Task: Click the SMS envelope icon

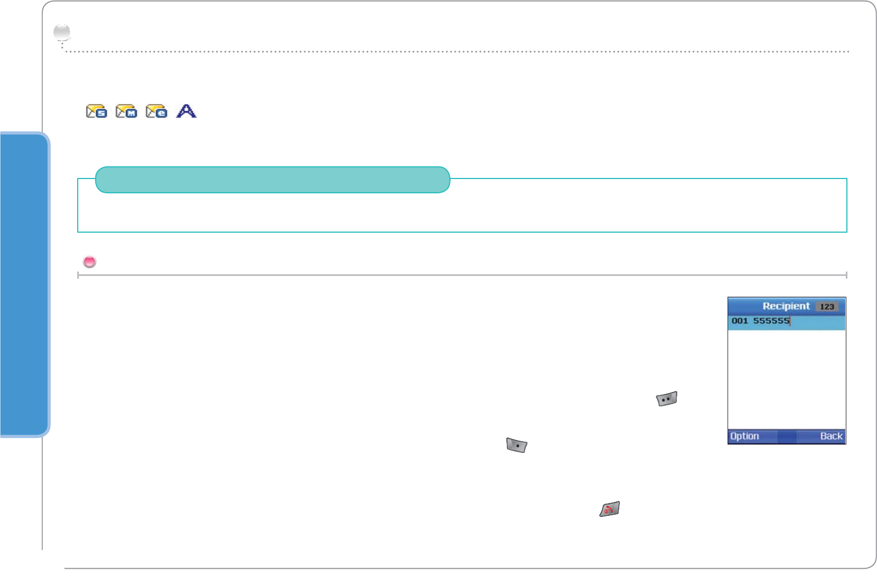Action: click(x=96, y=112)
